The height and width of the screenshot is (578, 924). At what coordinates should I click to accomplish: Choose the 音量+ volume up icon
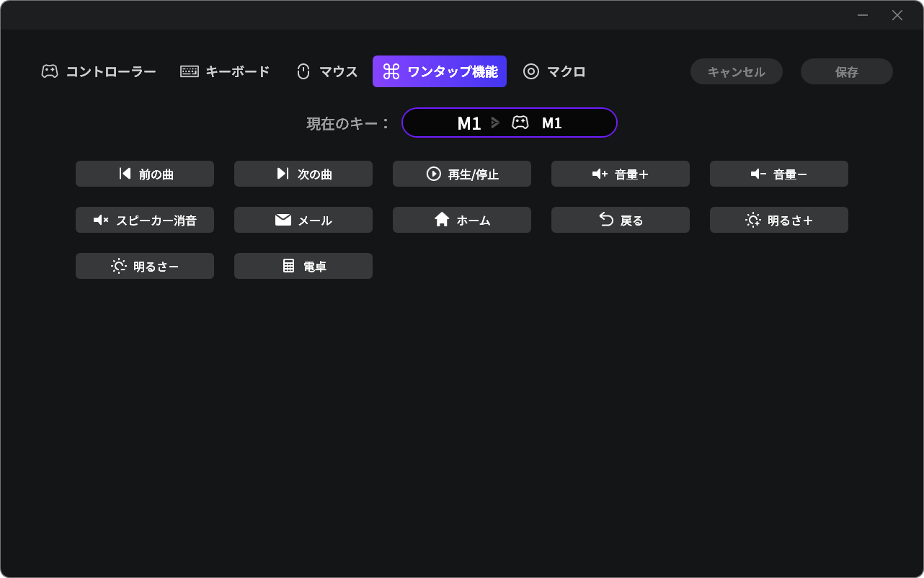[600, 174]
